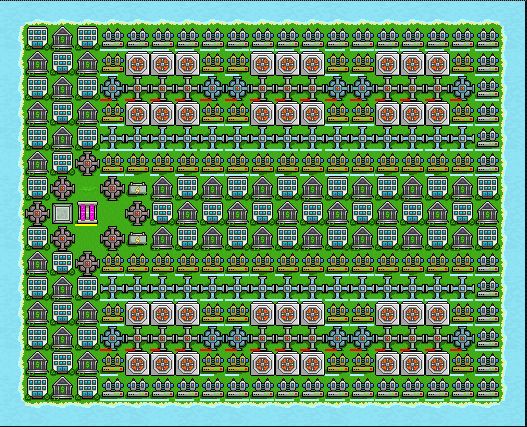Viewport: 527px width, 427px height.
Task: Click empty grass tile directly below magenta cell
Action: 87,238
